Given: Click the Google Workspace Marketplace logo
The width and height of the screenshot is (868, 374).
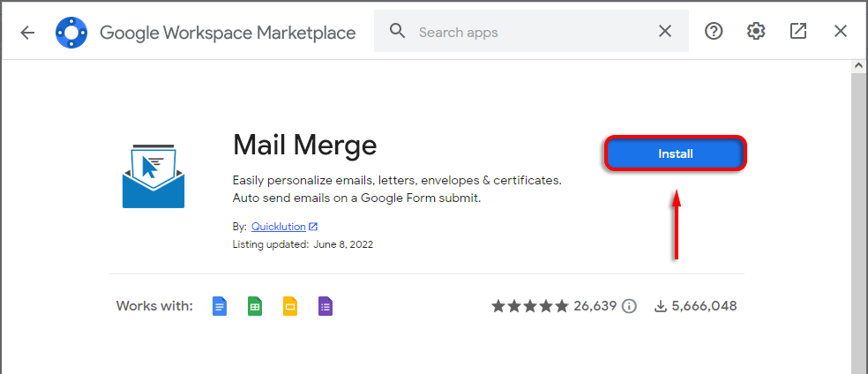Looking at the screenshot, I should [x=70, y=33].
